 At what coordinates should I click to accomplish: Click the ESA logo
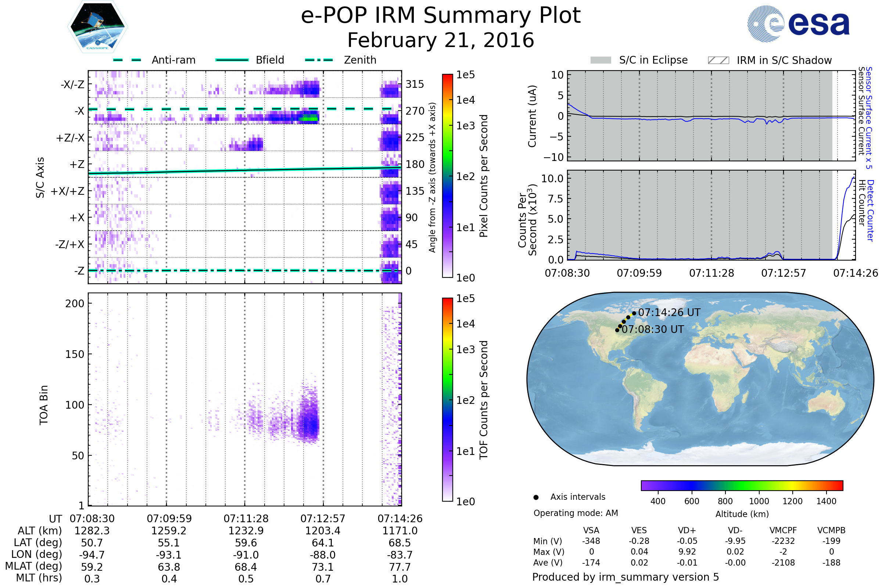pos(798,23)
